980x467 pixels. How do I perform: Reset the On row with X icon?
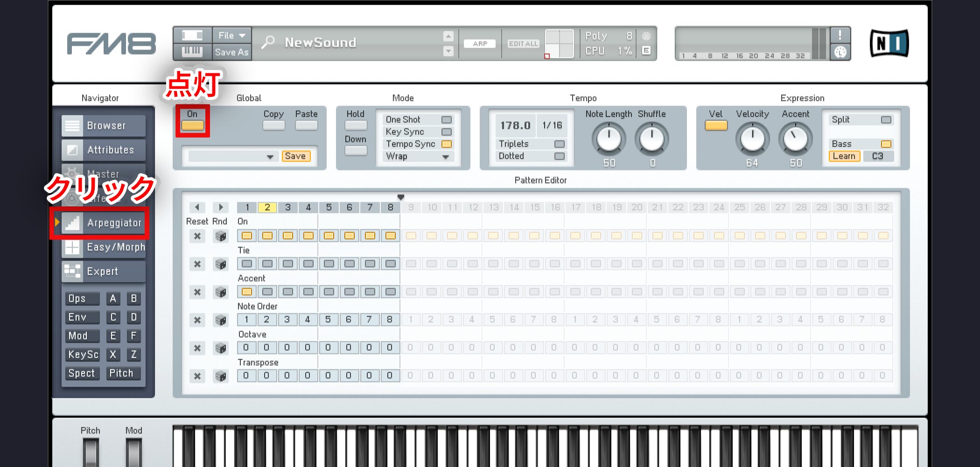click(x=197, y=236)
